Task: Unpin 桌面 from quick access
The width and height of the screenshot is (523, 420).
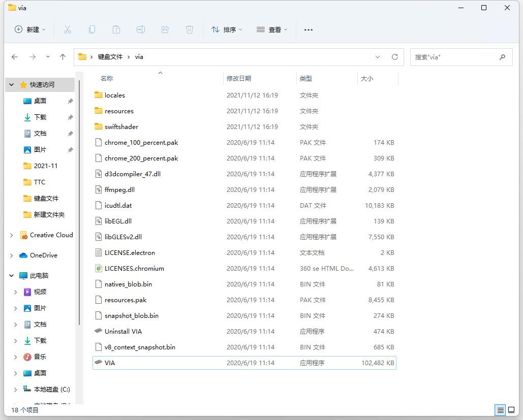Action: point(70,101)
